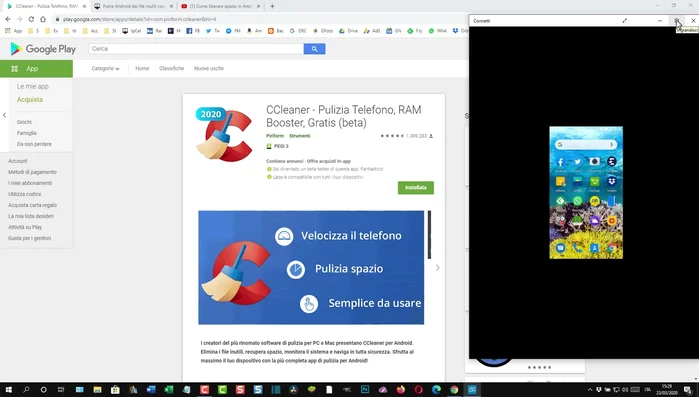The width and height of the screenshot is (699, 397).
Task: Open the WhA WhatsApp bookmark
Action: point(437,31)
